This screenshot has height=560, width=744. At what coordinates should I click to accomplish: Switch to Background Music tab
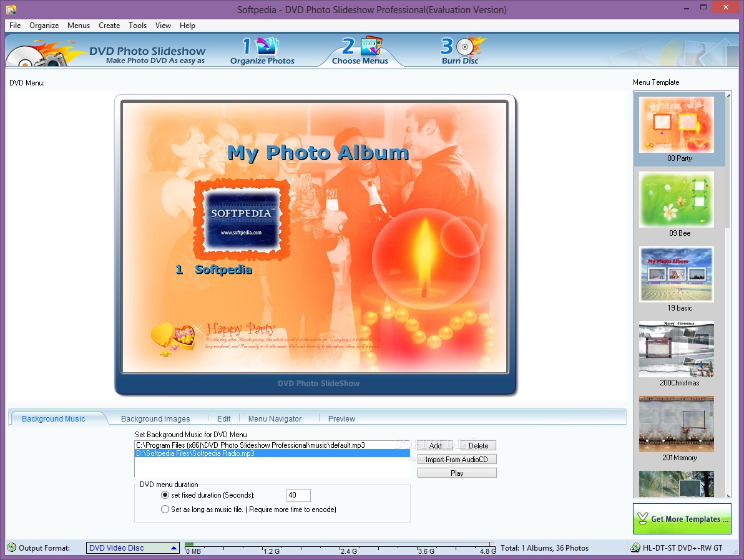pyautogui.click(x=54, y=418)
